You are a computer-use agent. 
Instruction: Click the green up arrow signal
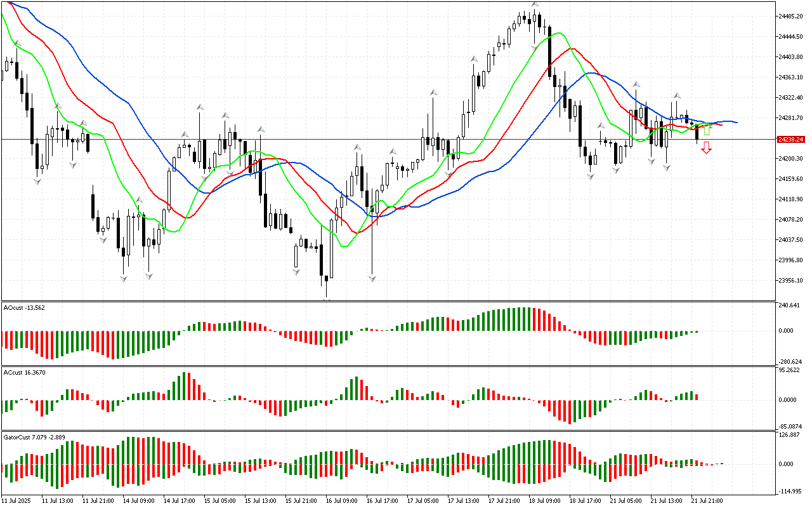(707, 130)
